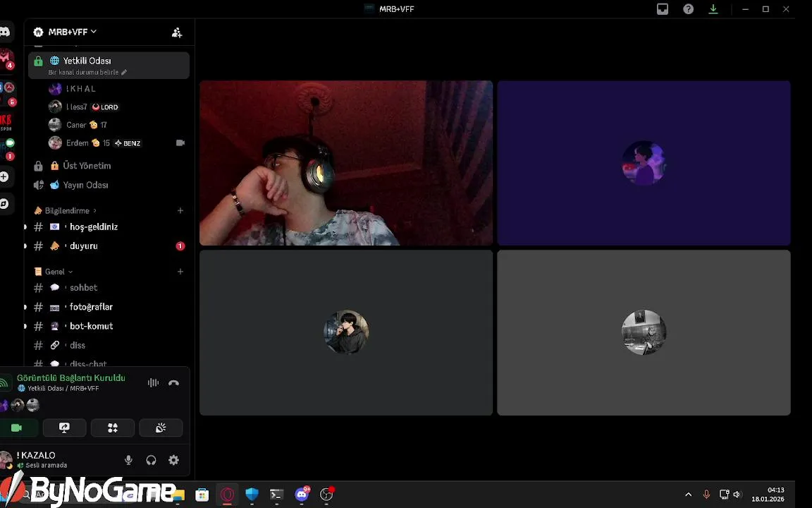Focus the bottom-left dark gray participant tile
The height and width of the screenshot is (508, 812).
(x=346, y=333)
